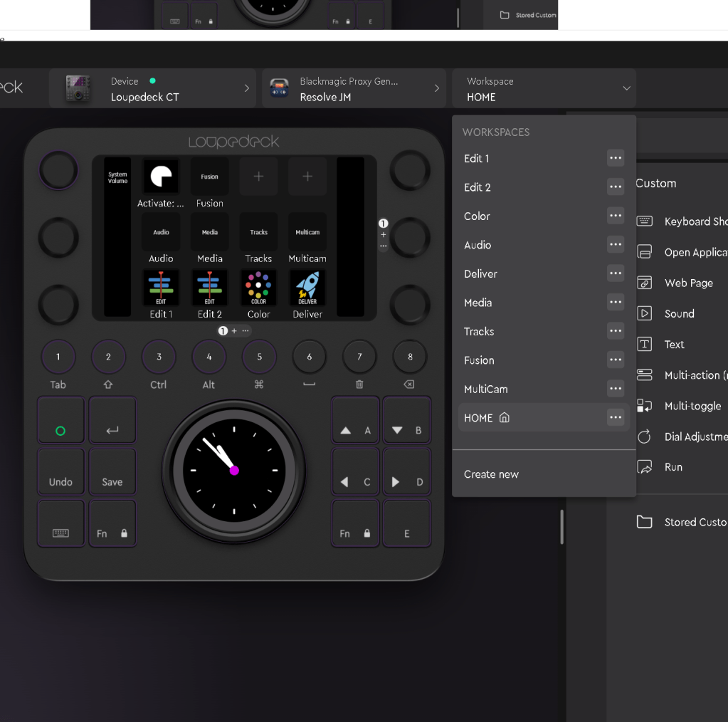728x722 pixels.
Task: Click the large clock wheel dial
Action: [x=234, y=471]
